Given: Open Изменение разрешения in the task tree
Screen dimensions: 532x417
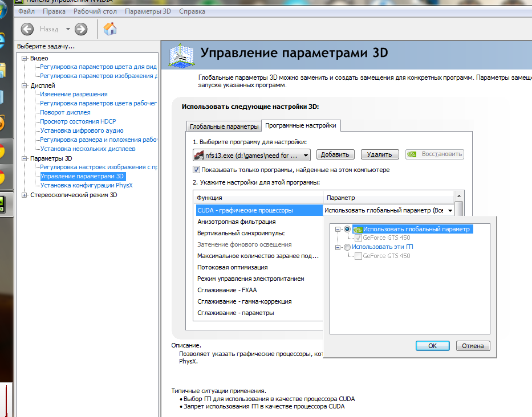Looking at the screenshot, I should 74,94.
